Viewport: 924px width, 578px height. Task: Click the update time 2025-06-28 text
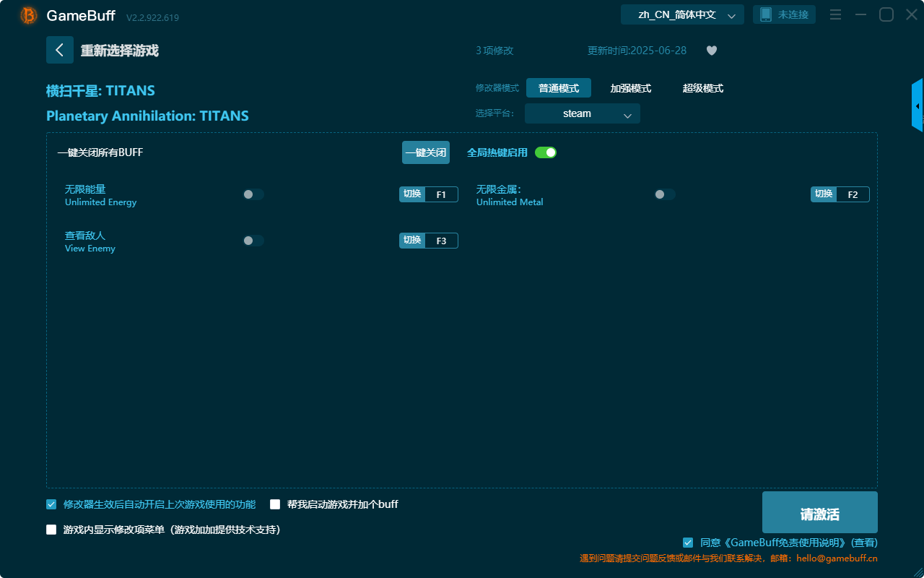tap(637, 51)
